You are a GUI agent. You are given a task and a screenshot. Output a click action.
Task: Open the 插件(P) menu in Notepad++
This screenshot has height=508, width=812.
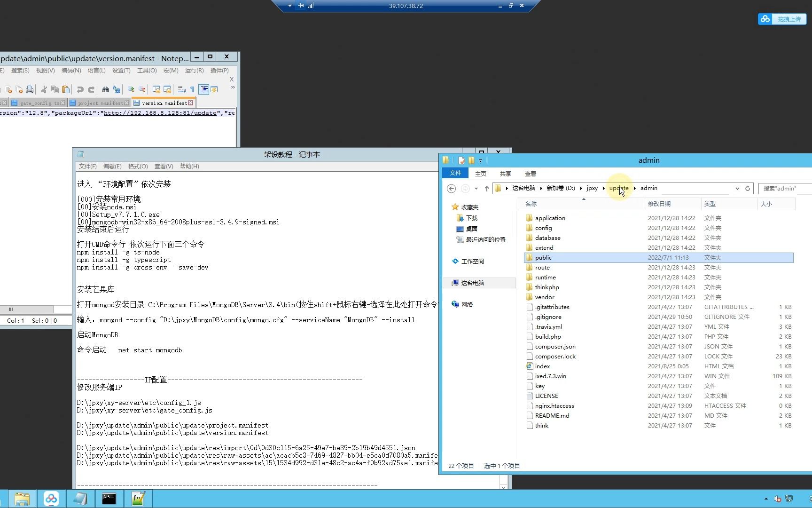(x=219, y=71)
